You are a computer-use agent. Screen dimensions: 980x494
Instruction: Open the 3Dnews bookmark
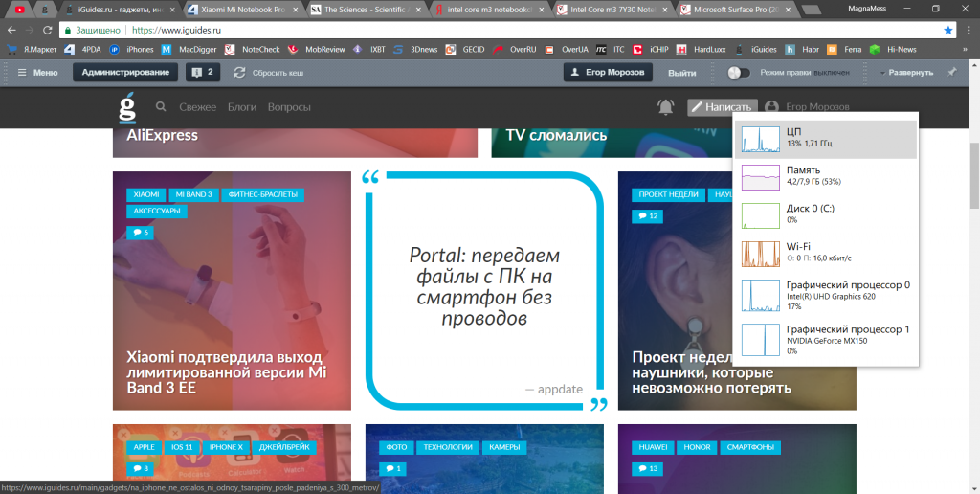[x=415, y=50]
